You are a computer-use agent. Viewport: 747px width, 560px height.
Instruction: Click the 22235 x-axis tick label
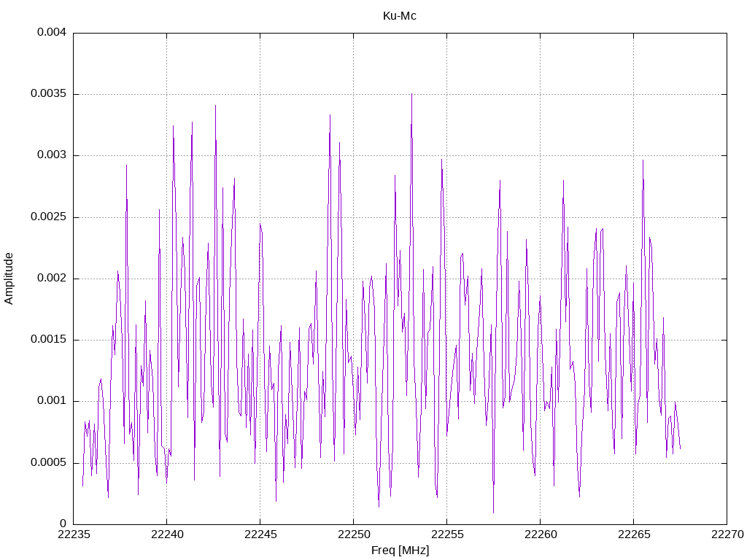tap(74, 534)
